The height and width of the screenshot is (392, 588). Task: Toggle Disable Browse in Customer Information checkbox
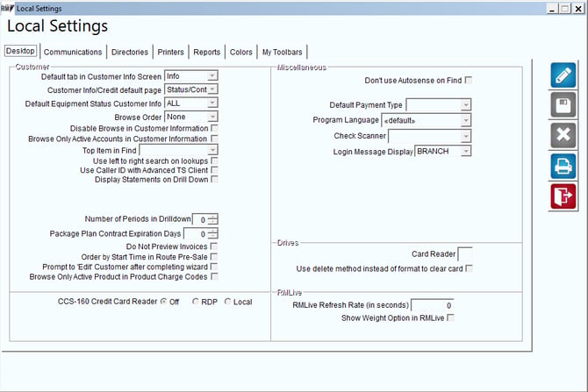click(214, 128)
